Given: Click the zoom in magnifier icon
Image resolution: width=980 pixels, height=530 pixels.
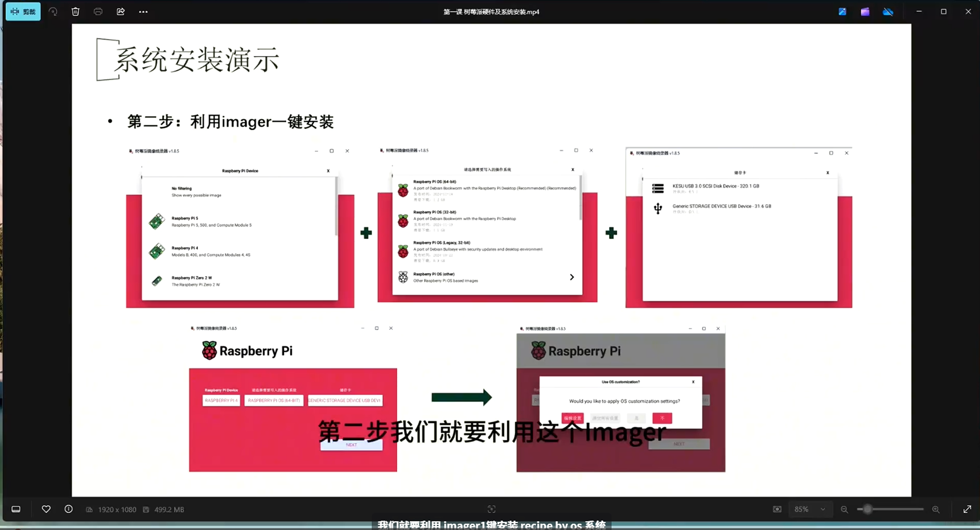Looking at the screenshot, I should [935, 509].
